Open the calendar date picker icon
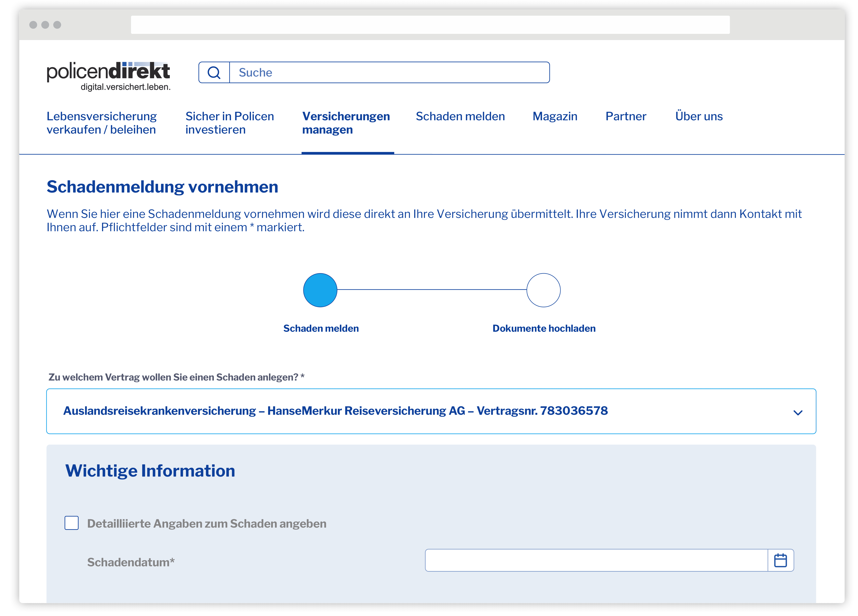Image resolution: width=858 pixels, height=616 pixels. pos(780,560)
